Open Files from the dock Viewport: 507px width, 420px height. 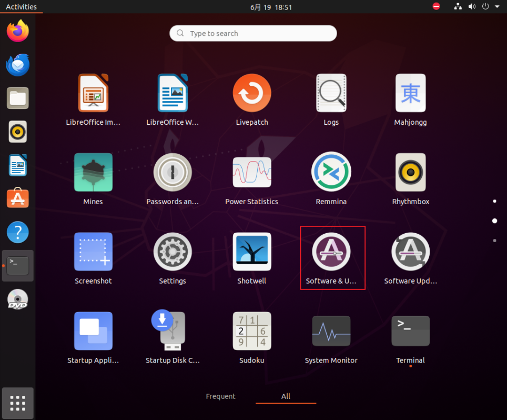pos(18,98)
